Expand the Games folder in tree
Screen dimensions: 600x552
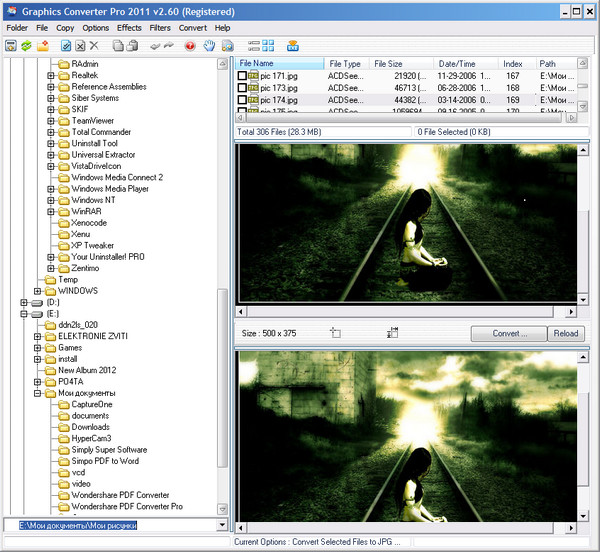[38, 347]
